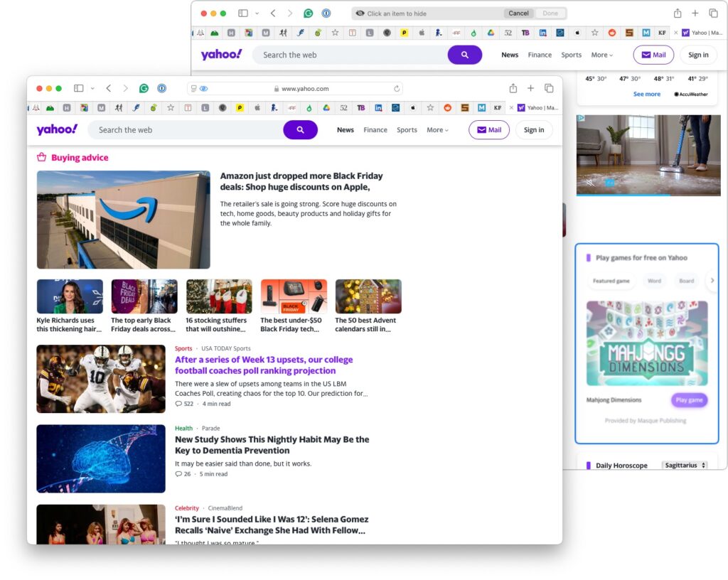Select the Featured game category tab
Screen dimensions: 728x580
[611, 281]
